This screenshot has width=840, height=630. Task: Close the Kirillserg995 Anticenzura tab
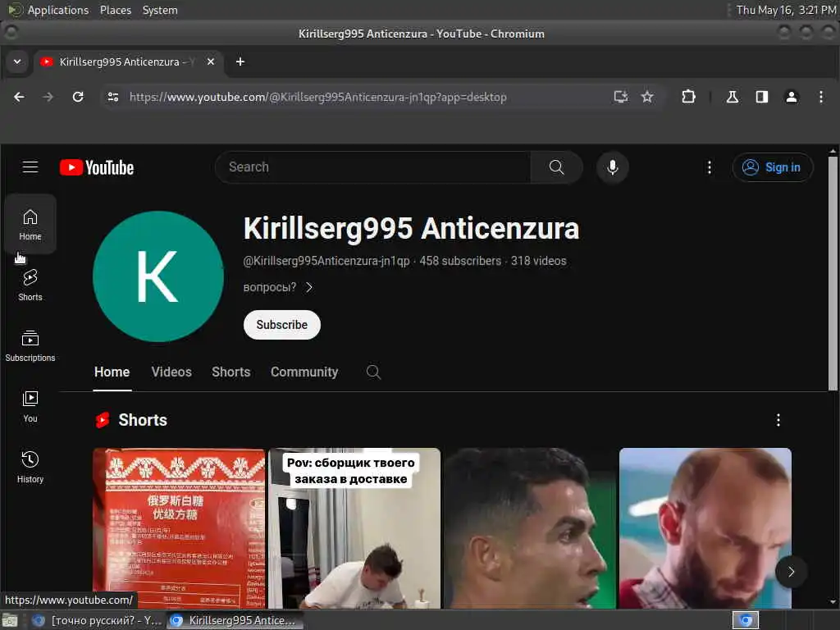coord(211,62)
